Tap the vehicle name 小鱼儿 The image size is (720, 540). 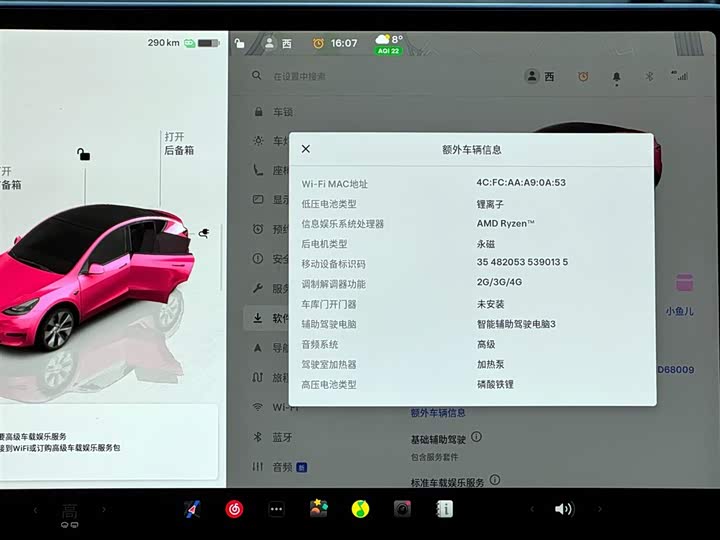pos(680,311)
